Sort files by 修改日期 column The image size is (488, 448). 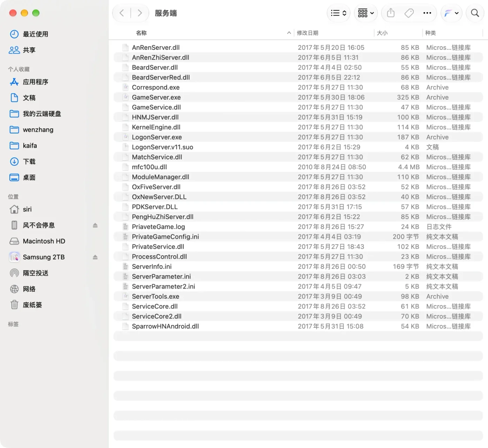pos(307,33)
